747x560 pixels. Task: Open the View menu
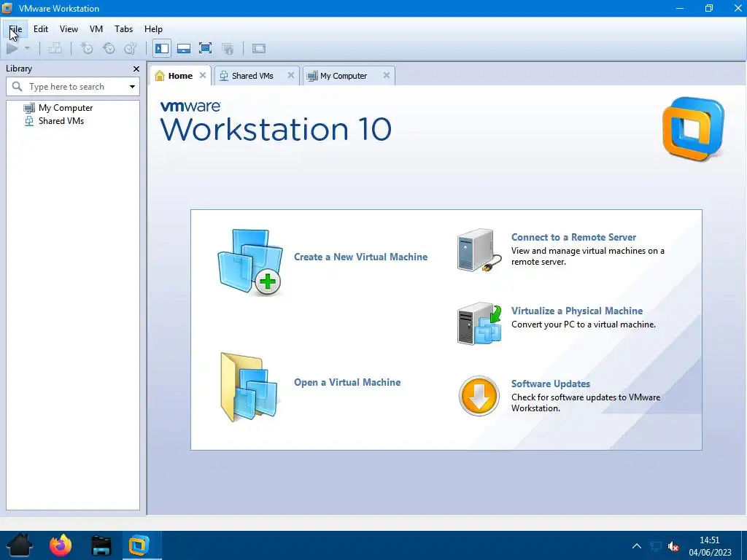(69, 29)
